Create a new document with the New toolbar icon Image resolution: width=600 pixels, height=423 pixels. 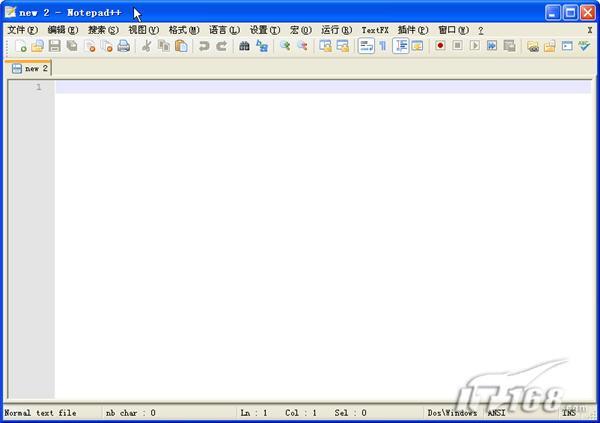pyautogui.click(x=20, y=46)
